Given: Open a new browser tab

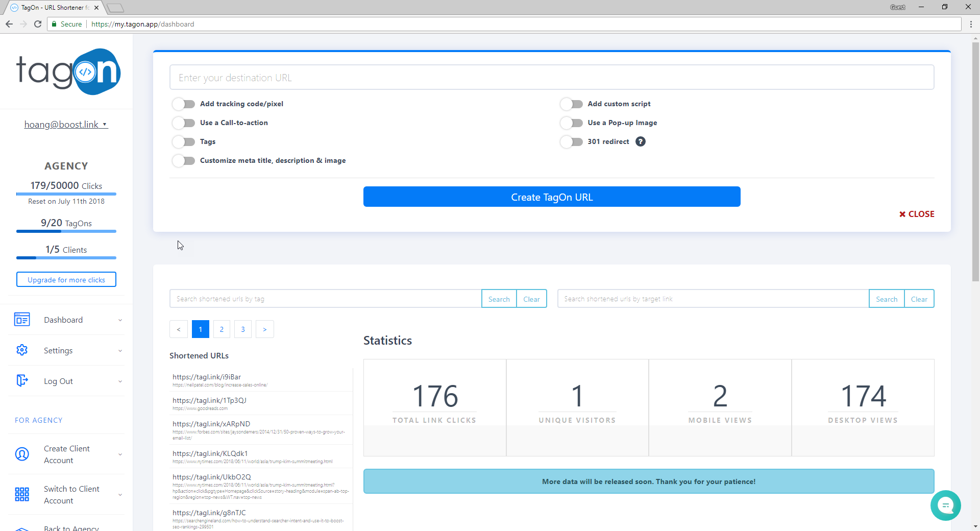Looking at the screenshot, I should (x=116, y=8).
